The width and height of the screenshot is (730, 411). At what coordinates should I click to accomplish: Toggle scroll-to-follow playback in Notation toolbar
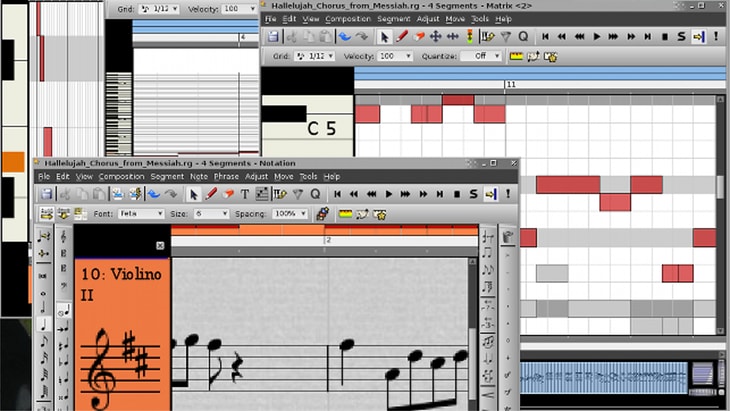tap(490, 194)
